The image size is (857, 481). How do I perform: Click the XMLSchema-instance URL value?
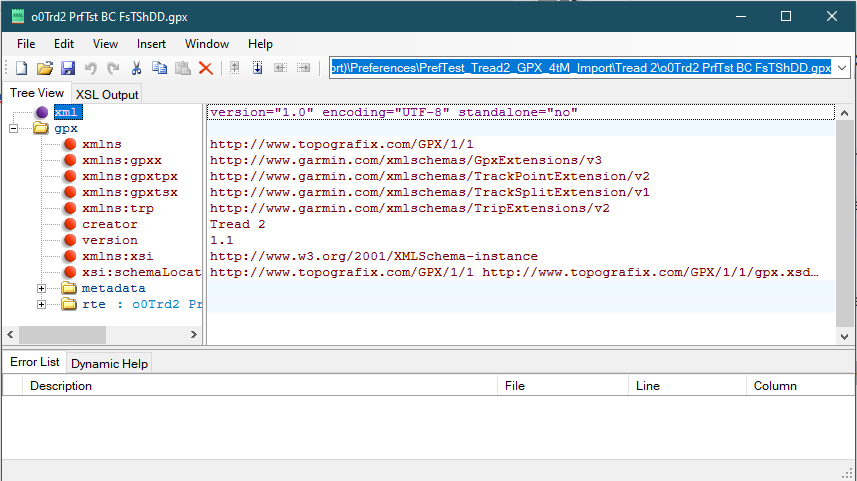373,256
